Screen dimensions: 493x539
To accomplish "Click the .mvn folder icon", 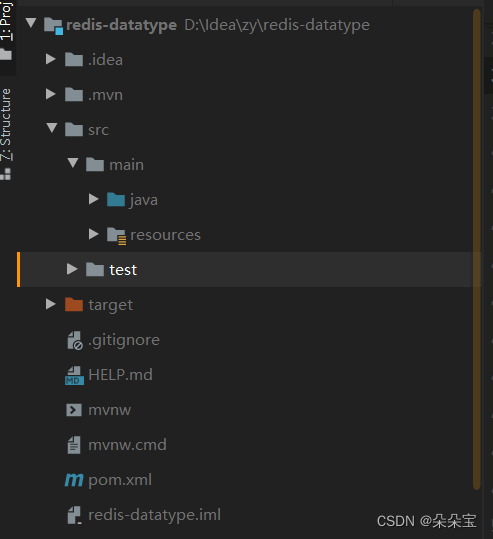I will (x=74, y=95).
